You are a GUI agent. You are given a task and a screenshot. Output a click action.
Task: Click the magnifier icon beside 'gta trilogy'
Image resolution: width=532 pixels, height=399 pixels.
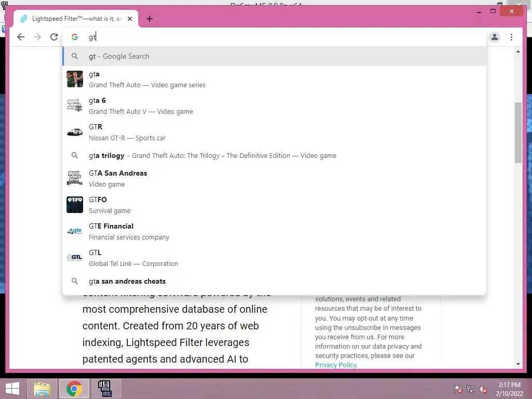coord(75,155)
